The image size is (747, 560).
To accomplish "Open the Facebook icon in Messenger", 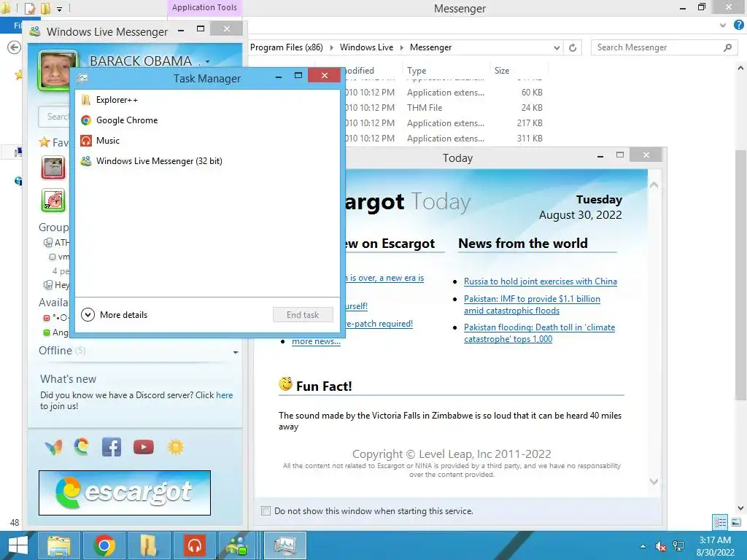I will pyautogui.click(x=112, y=447).
